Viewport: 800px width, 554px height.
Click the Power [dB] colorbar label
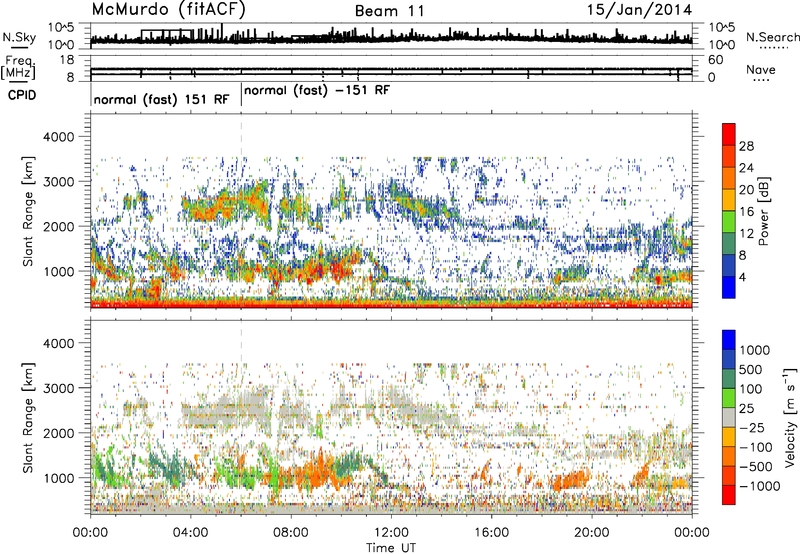coord(763,211)
